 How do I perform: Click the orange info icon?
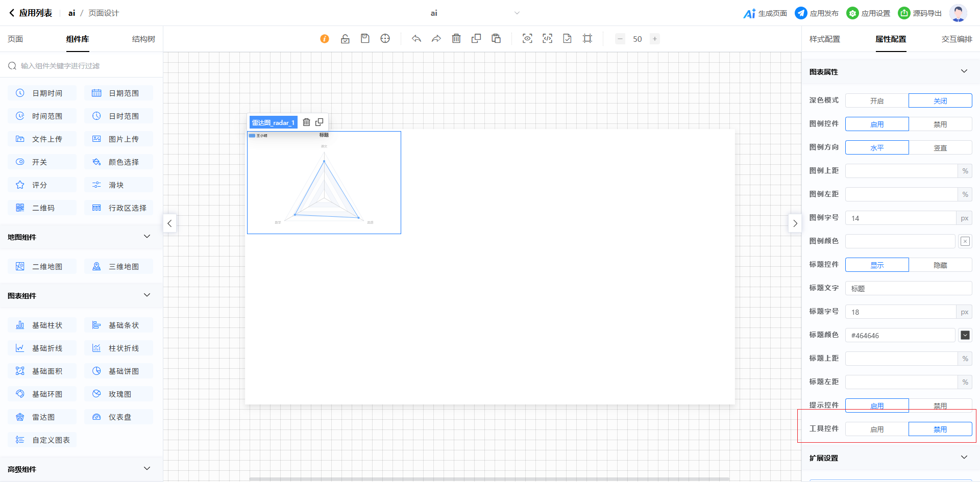pyautogui.click(x=325, y=39)
